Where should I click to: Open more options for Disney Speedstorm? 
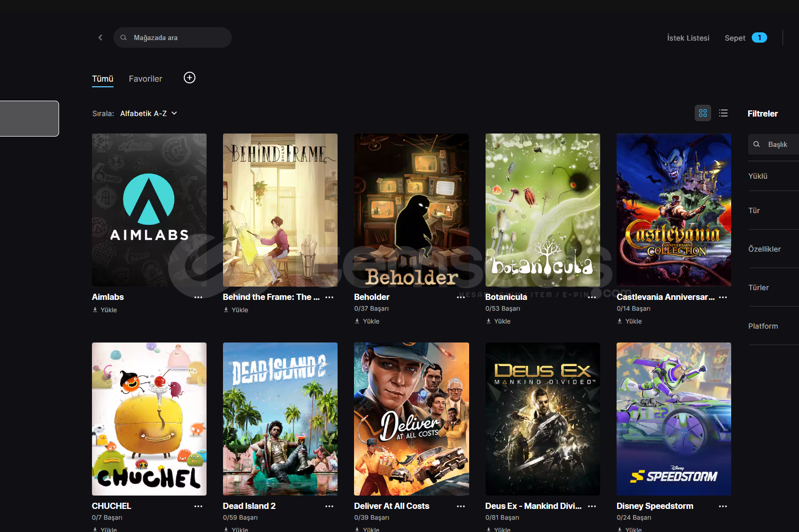pyautogui.click(x=723, y=506)
